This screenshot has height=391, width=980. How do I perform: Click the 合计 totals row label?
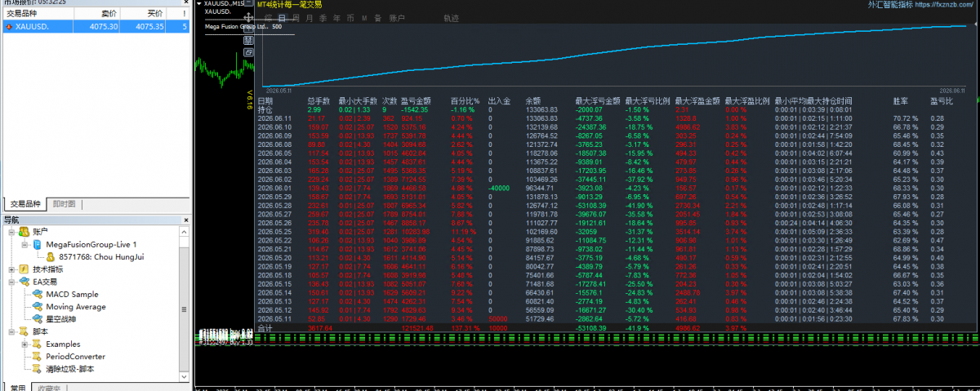coord(265,328)
